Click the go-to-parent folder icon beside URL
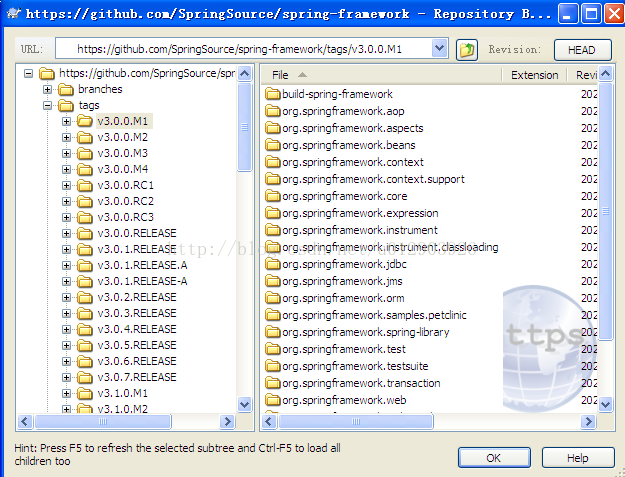625x477 pixels. point(467,50)
